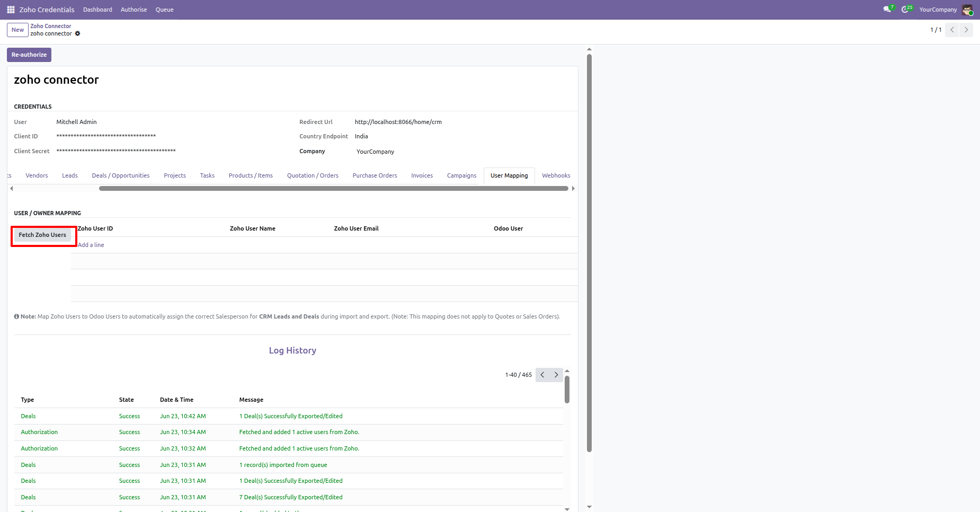Screen dimensions: 980x512
Task: Click the Date & Time column header
Action: point(176,400)
